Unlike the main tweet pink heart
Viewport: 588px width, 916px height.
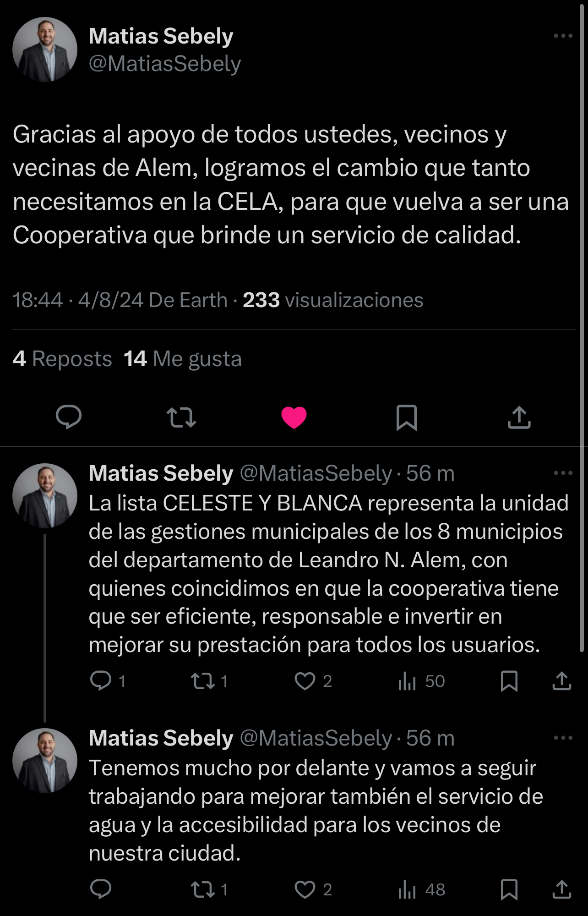(x=294, y=417)
